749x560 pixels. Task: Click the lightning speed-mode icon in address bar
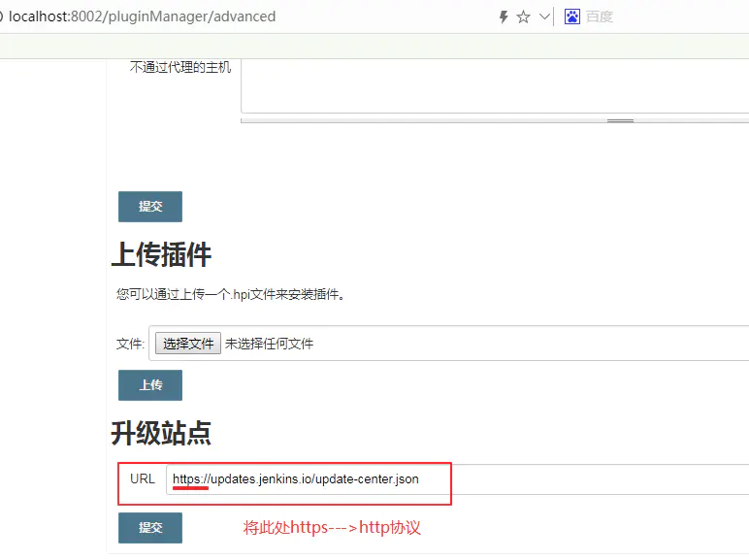(x=504, y=16)
